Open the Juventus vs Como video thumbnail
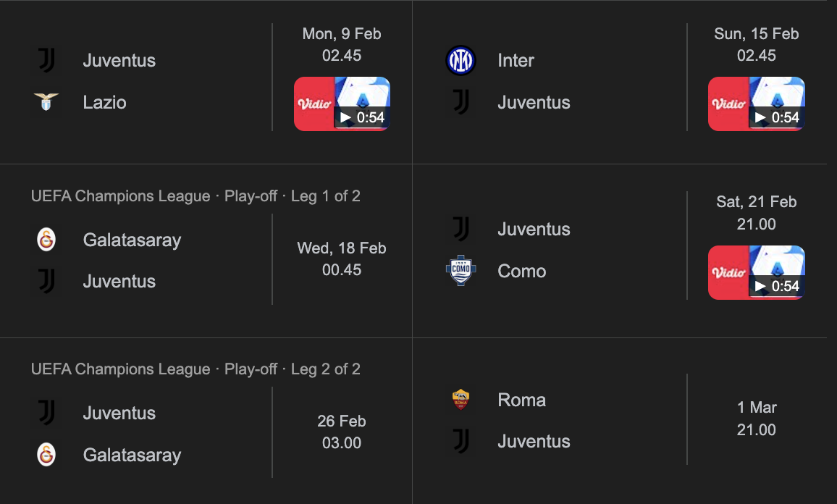Viewport: 837px width, 504px height. (x=757, y=272)
